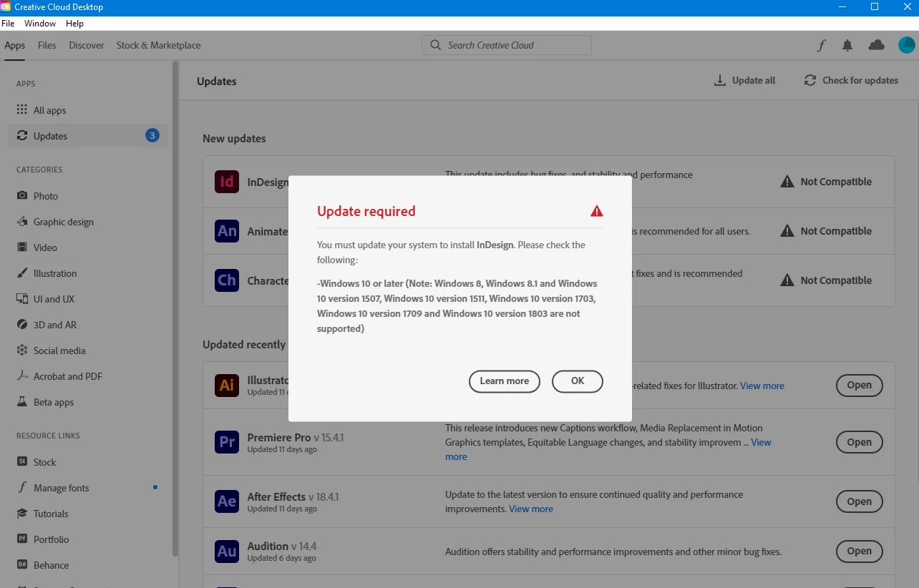919x588 pixels.
Task: Click the Animate app icon
Action: (x=227, y=231)
